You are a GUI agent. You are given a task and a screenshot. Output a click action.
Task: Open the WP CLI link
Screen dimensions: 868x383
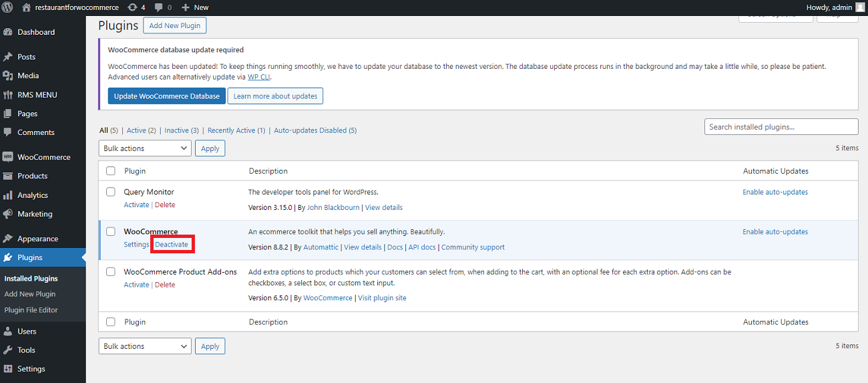(259, 78)
